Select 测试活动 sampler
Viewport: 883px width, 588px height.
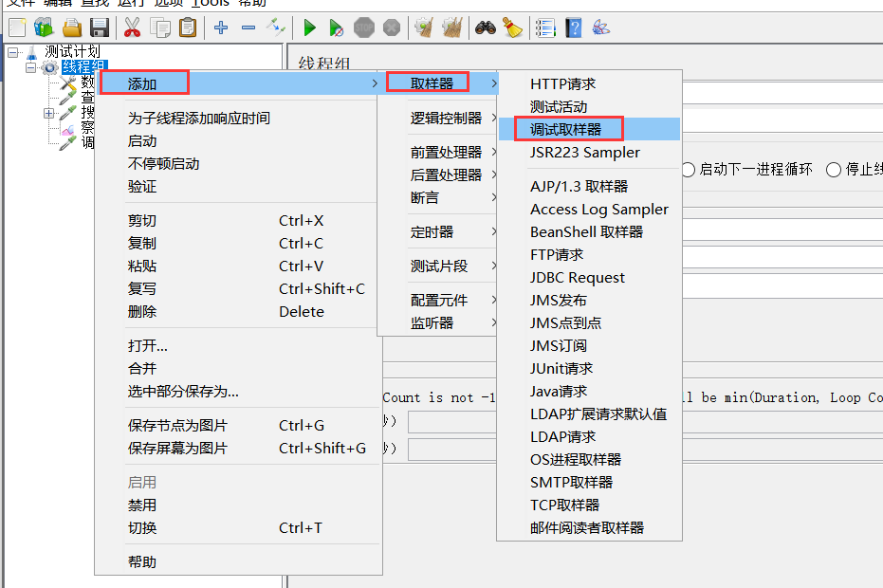(589, 106)
